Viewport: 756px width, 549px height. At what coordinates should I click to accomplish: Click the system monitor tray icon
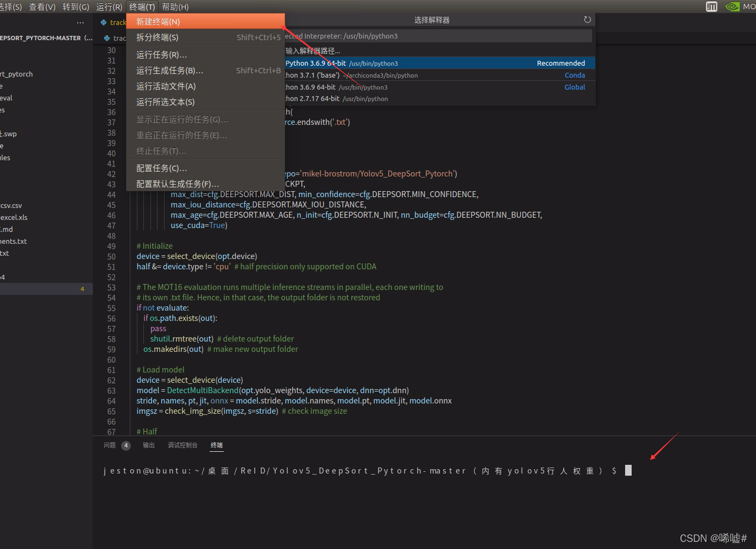(x=711, y=7)
